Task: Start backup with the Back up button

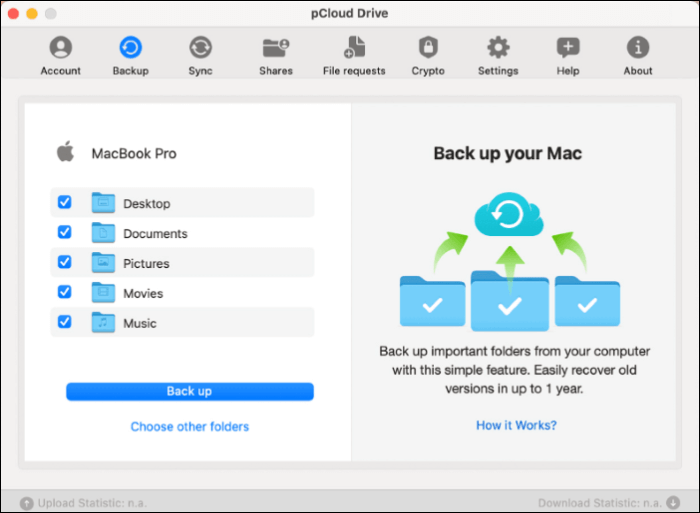Action: click(x=190, y=392)
